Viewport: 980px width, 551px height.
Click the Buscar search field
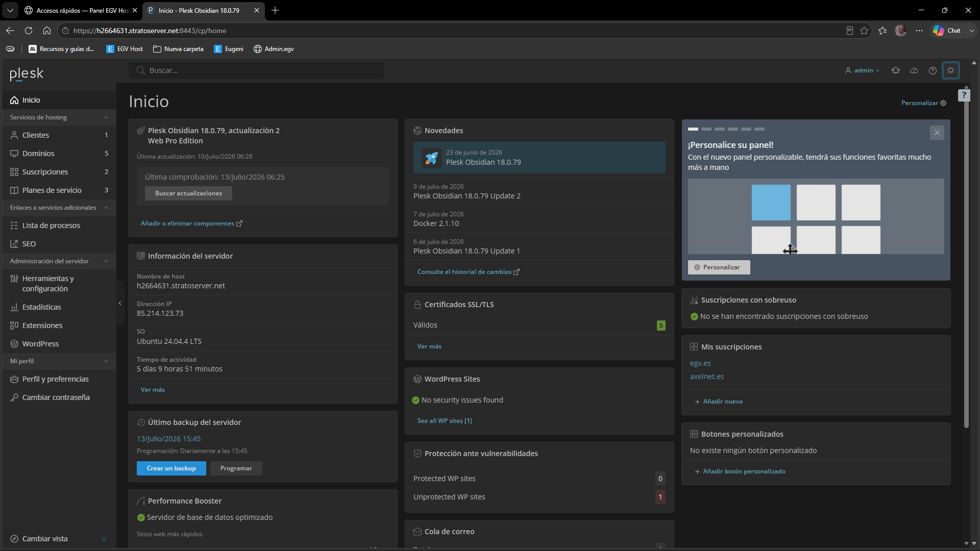pyautogui.click(x=256, y=70)
